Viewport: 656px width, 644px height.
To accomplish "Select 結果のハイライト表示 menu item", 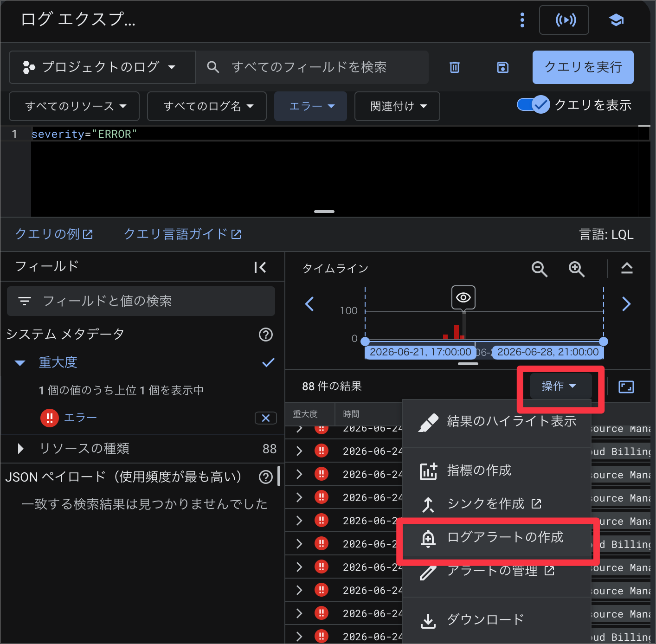I will (x=496, y=421).
